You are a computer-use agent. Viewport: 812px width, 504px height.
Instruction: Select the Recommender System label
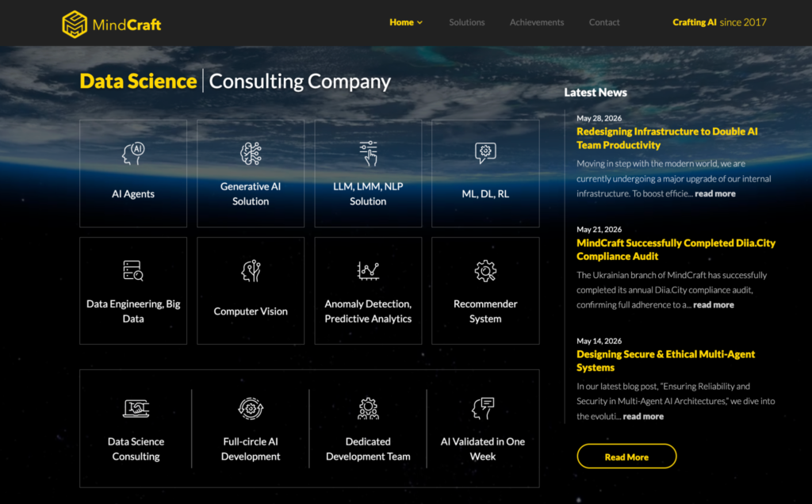pos(485,311)
